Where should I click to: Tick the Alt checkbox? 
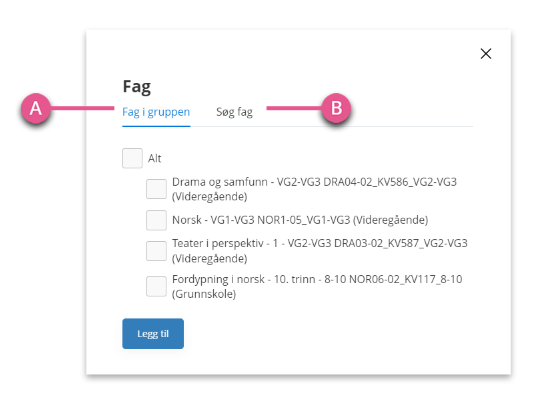point(132,158)
